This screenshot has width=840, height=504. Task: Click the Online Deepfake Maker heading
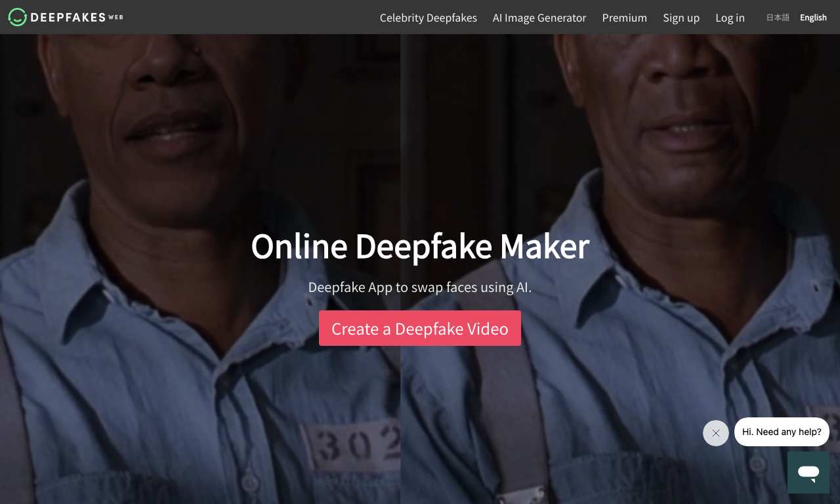coord(420,246)
